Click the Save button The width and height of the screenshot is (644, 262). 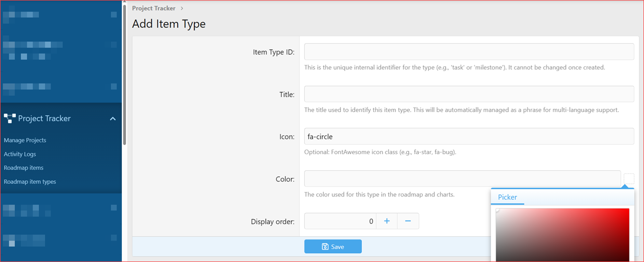333,246
